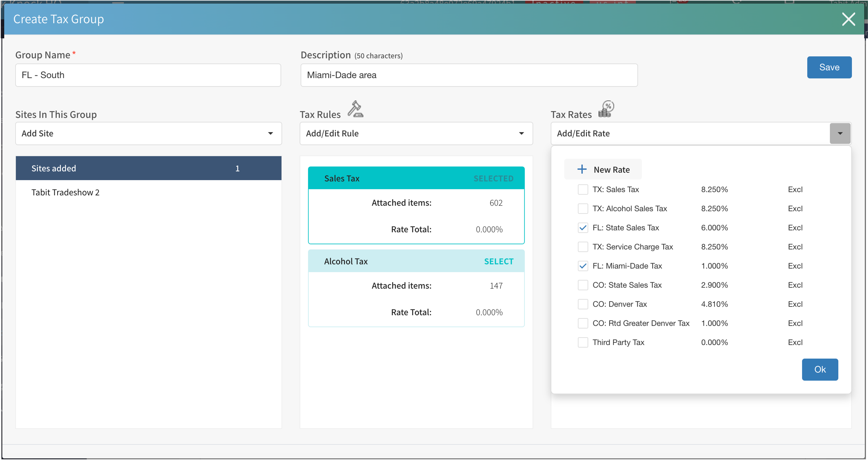Image resolution: width=868 pixels, height=460 pixels.
Task: Click the plus icon for New Rate
Action: [582, 169]
